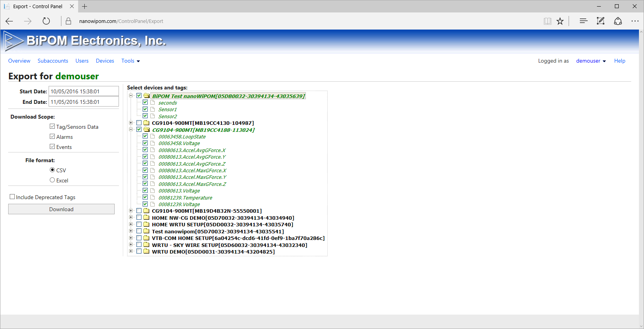Click folder icon of BiPOM Test nanoWiPOM
The image size is (644, 329).
tap(147, 96)
